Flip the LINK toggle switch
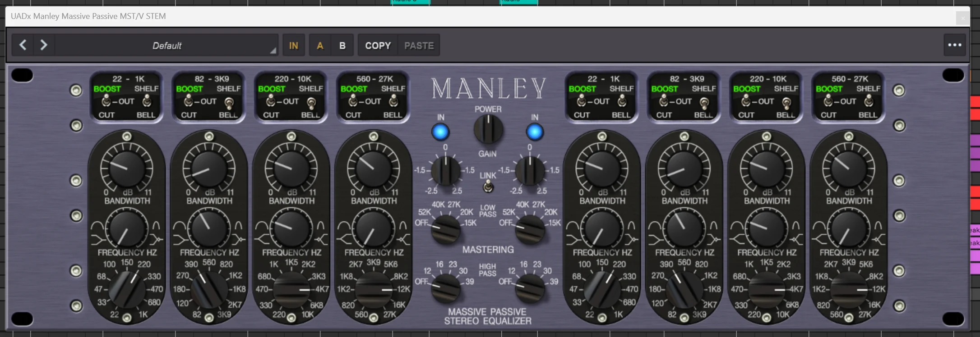The height and width of the screenshot is (337, 980). 488,186
